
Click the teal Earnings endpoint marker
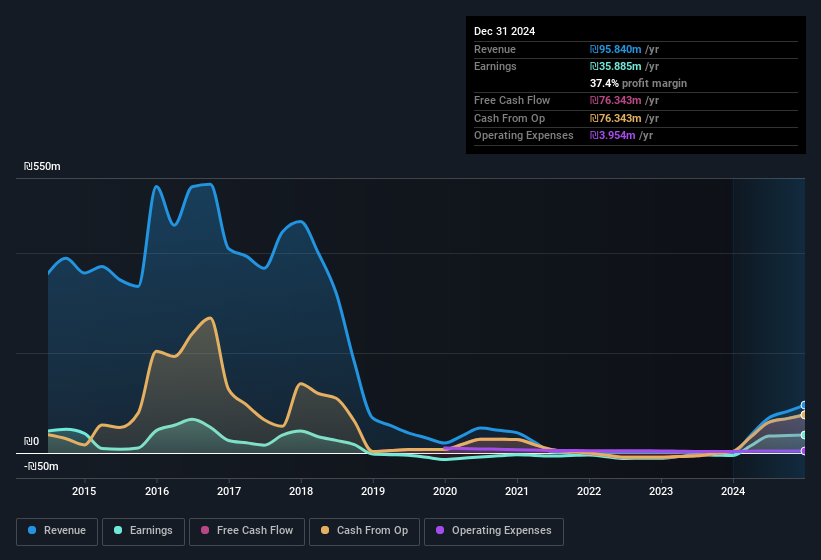pyautogui.click(x=803, y=435)
